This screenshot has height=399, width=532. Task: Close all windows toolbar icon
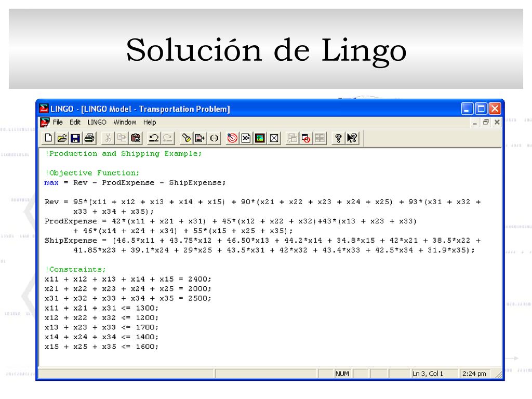point(305,138)
